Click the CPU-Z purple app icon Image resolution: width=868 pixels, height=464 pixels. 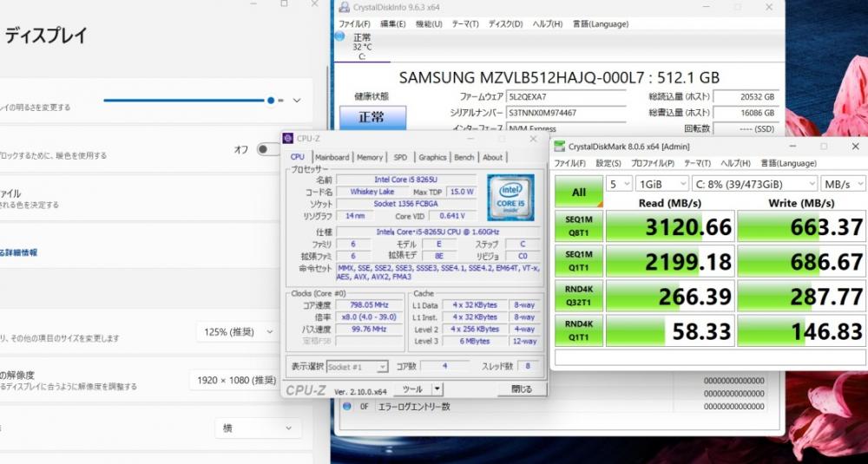coord(288,138)
